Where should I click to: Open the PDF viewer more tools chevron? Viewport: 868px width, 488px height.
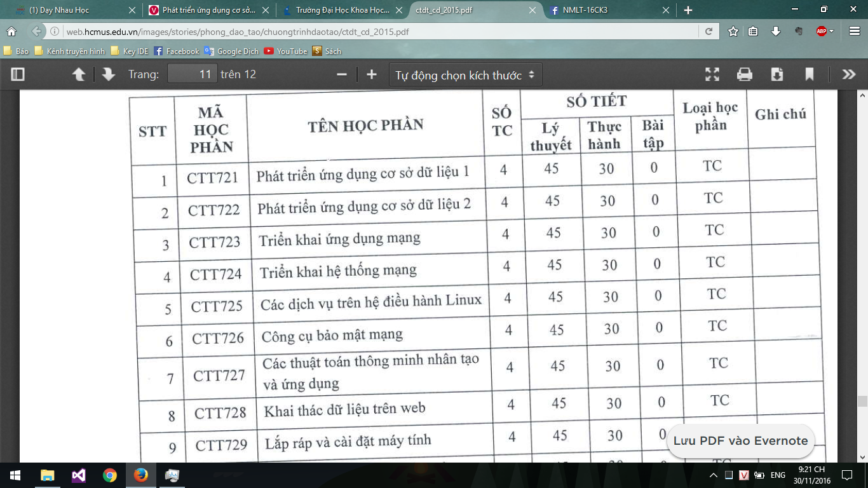849,74
